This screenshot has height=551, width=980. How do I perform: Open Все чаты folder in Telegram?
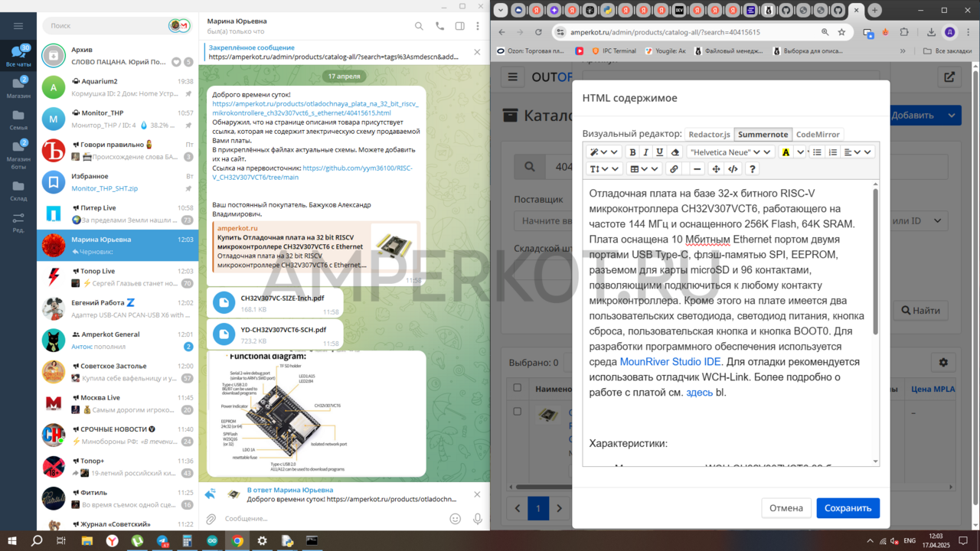point(18,57)
